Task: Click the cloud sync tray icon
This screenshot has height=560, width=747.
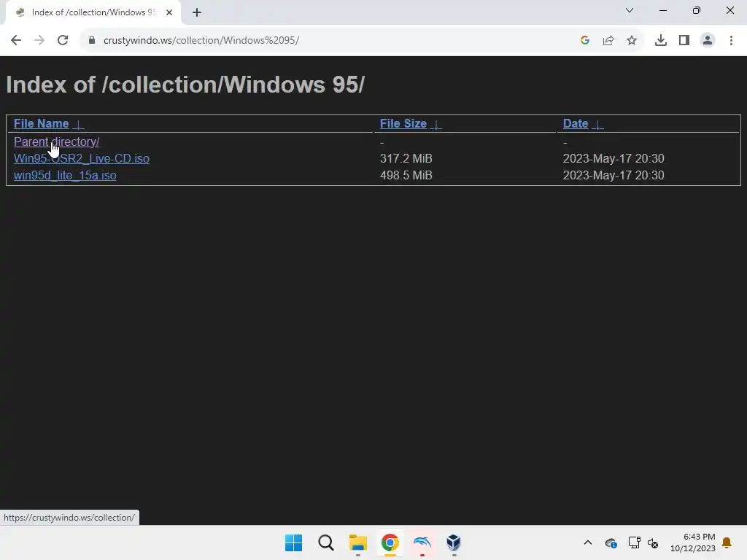Action: [x=611, y=542]
